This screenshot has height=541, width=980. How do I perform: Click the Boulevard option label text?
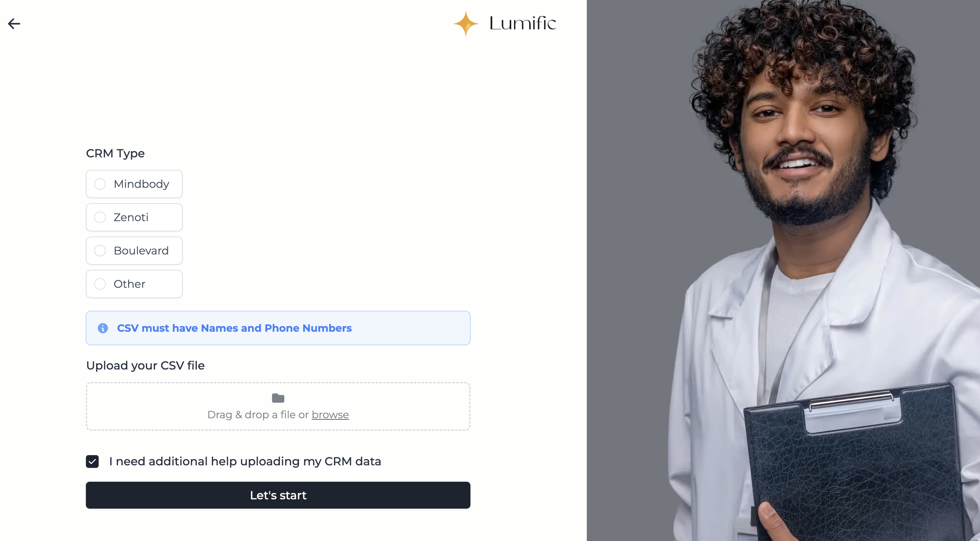pos(141,251)
